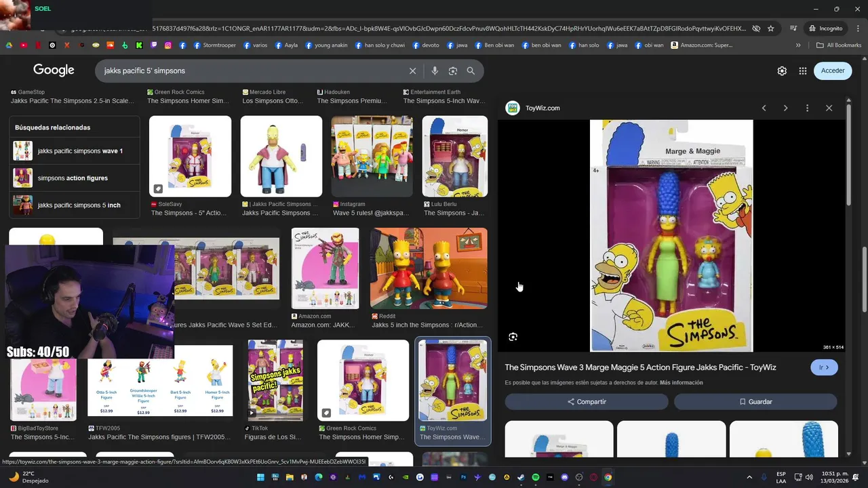Open the Google apps grid
The width and height of the screenshot is (868, 488).
tap(802, 70)
